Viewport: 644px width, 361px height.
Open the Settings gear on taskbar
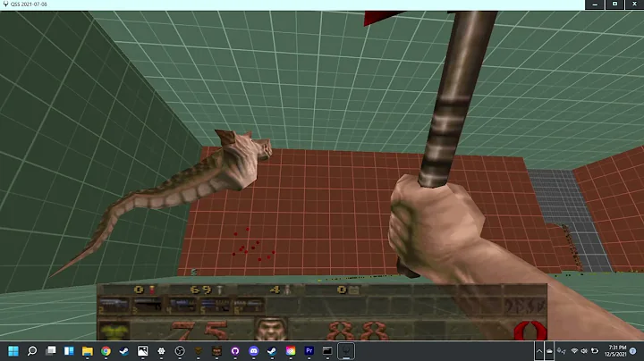pos(161,351)
